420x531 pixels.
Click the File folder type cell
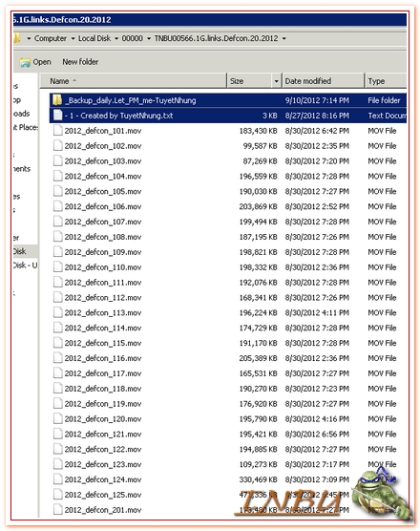(x=384, y=100)
